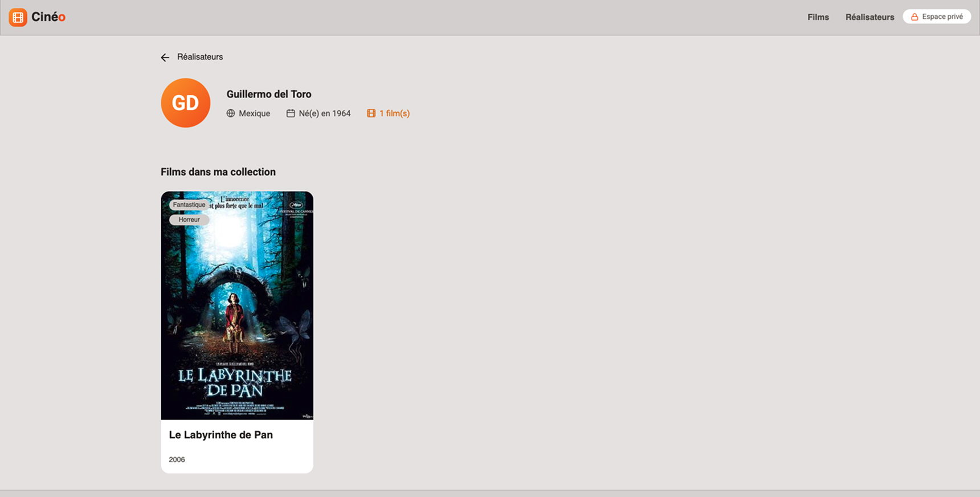The image size is (980, 497).
Task: Click the calendar icon beside Né(e) en 1964
Action: [x=291, y=113]
